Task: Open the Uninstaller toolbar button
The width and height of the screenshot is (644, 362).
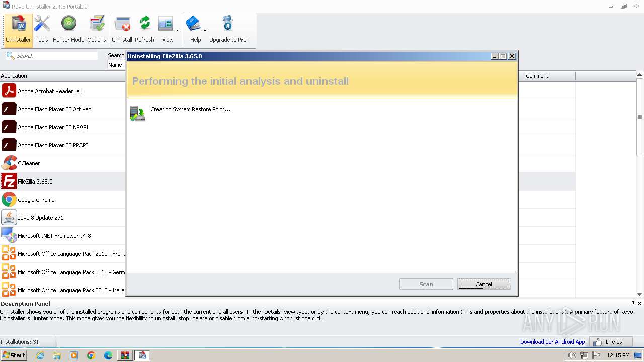Action: tap(18, 30)
